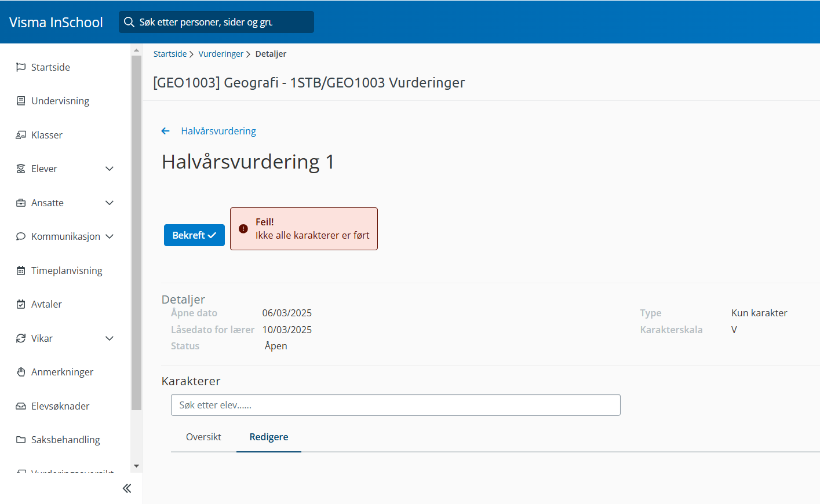Click the Halvårsvurdering 1 heading
The width and height of the screenshot is (820, 504).
[x=248, y=162]
